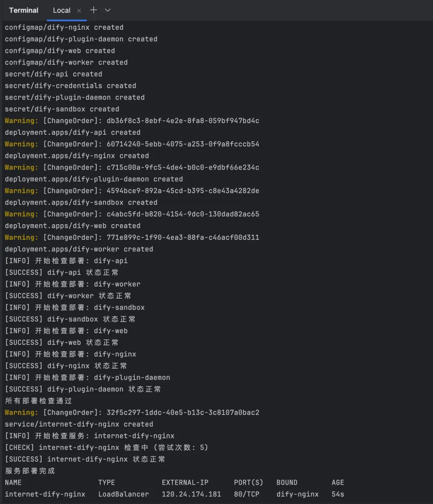433x504 pixels.
Task: Click the CHECK line for internet-dify-nginx
Action: coord(106,447)
